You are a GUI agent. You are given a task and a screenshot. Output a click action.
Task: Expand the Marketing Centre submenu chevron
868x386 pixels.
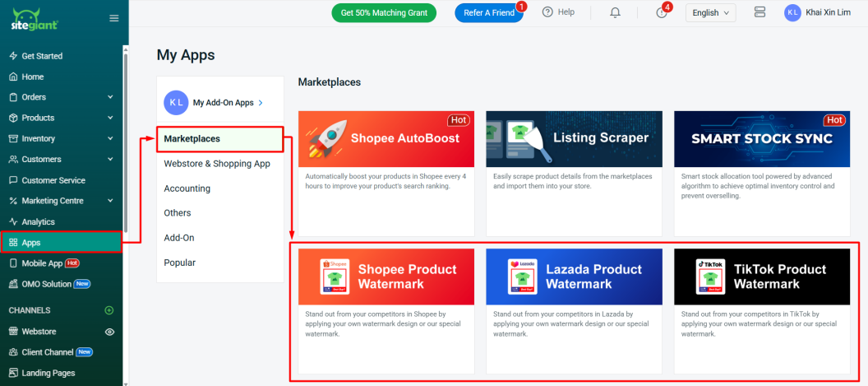[110, 201]
